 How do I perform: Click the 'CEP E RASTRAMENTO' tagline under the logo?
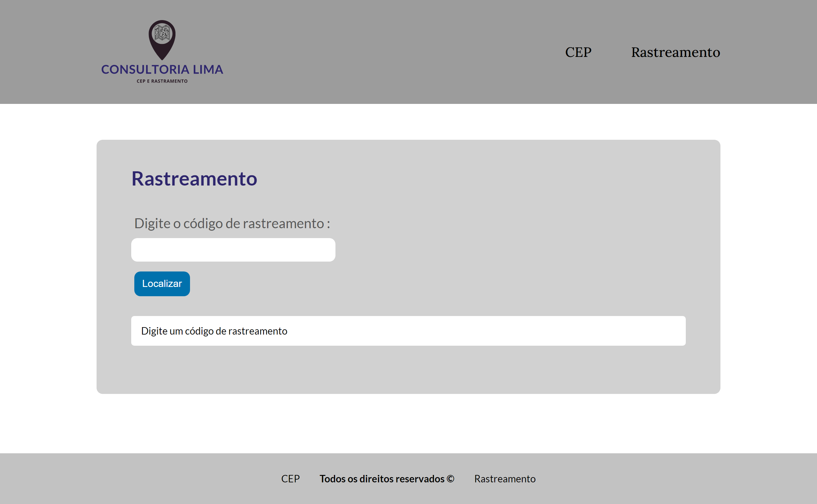162,81
